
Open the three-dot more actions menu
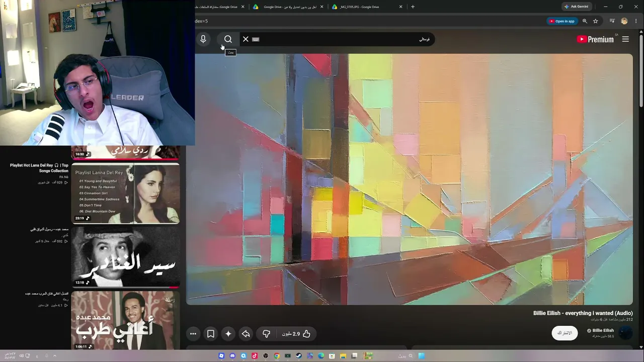(x=193, y=334)
